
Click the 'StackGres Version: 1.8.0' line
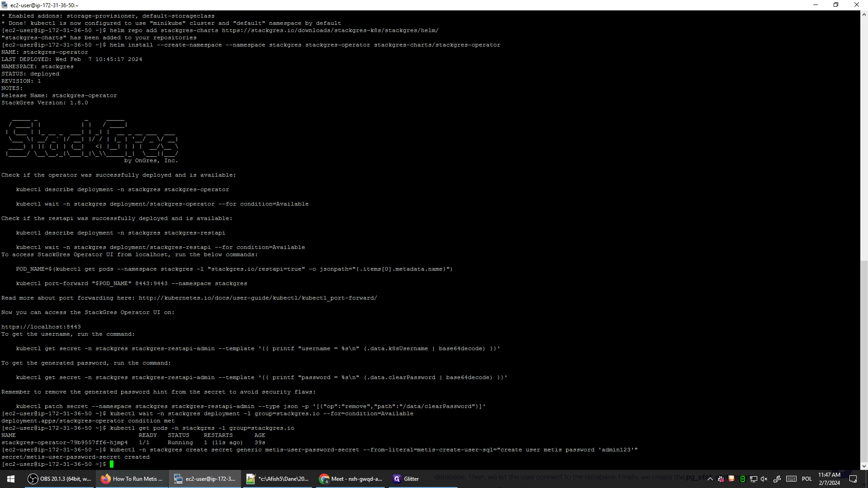tap(45, 103)
